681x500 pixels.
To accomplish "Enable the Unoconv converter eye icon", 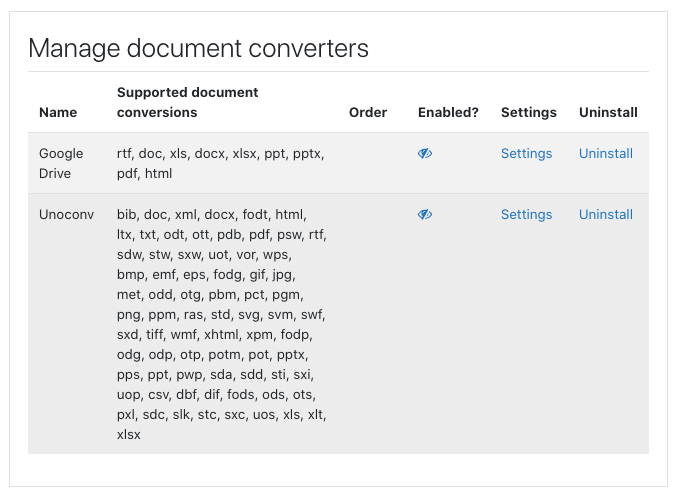I will [x=425, y=214].
